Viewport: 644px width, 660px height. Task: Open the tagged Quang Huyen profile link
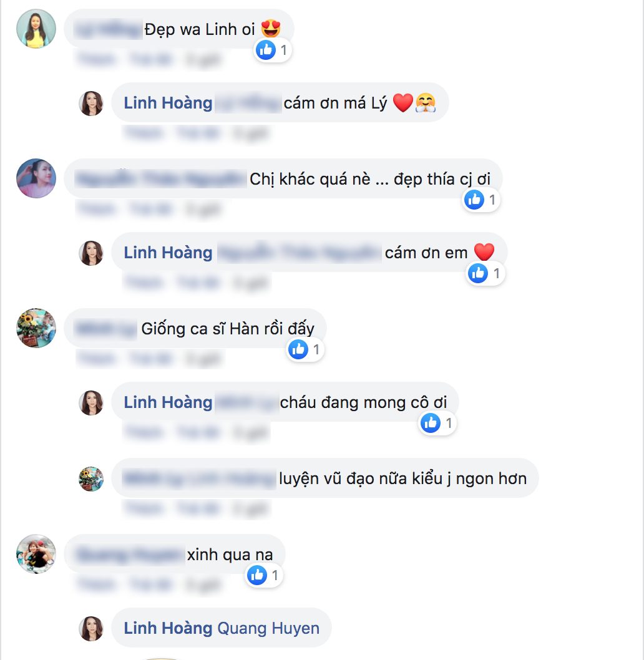pos(268,628)
